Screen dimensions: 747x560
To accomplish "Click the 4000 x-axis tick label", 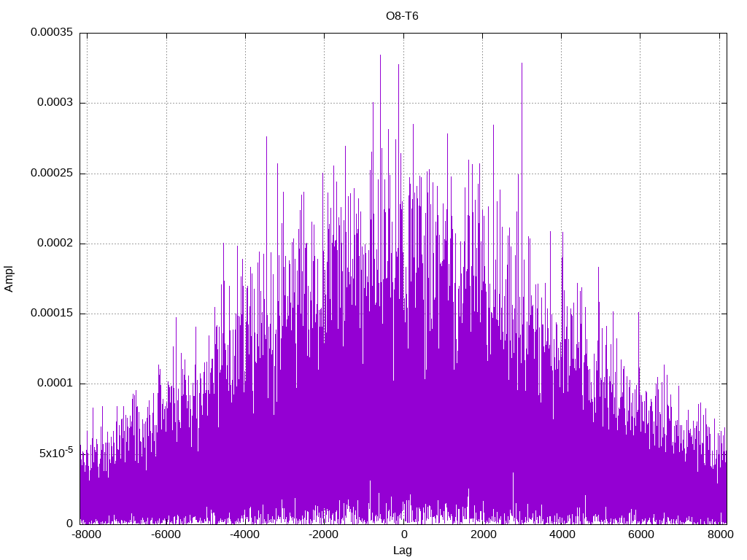I will pos(562,534).
